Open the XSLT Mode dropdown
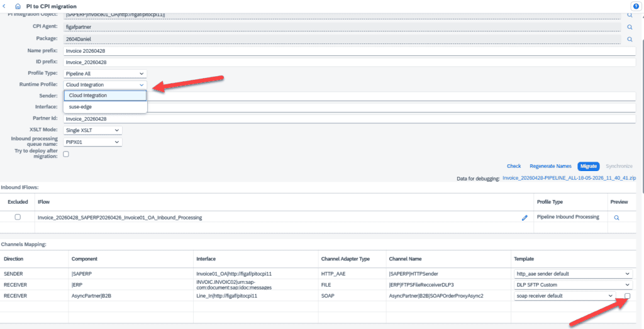 click(x=93, y=130)
